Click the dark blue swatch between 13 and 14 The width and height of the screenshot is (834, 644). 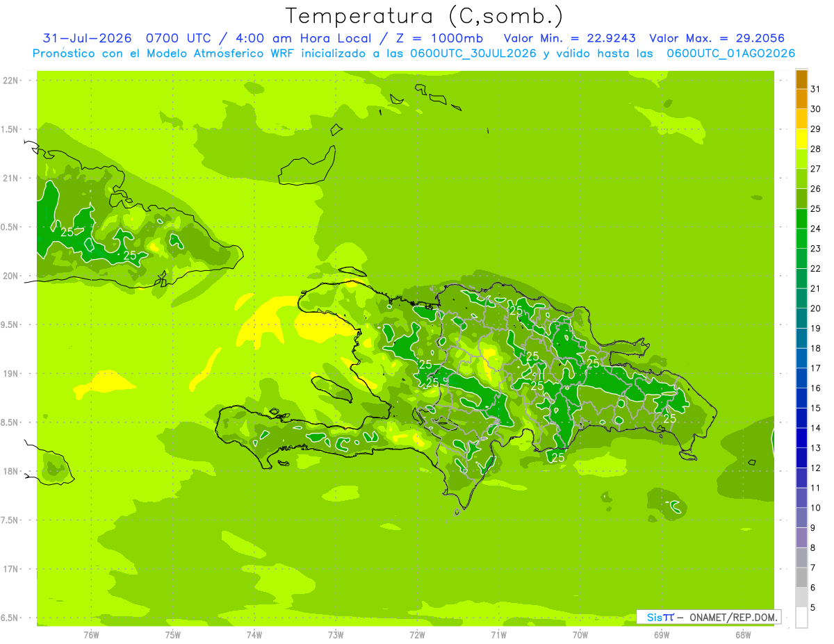[801, 438]
